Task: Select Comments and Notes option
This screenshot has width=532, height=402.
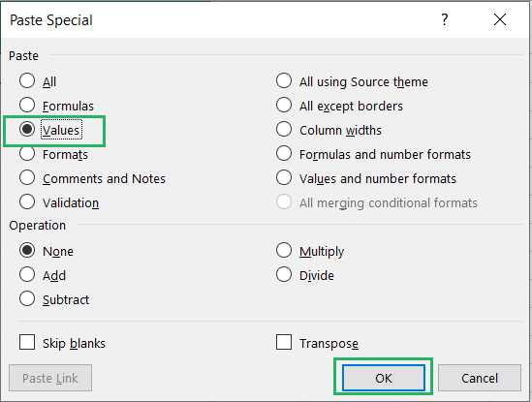Action: 27,177
